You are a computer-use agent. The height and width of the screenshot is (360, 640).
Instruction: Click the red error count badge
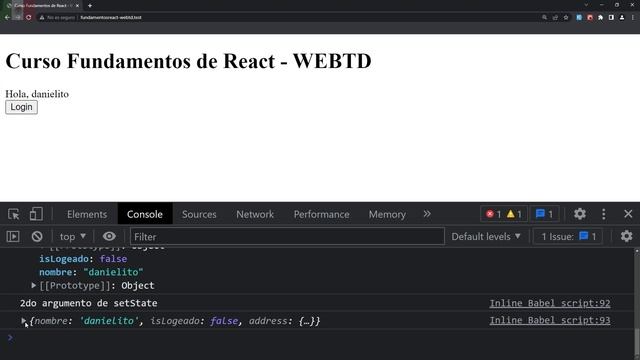493,214
